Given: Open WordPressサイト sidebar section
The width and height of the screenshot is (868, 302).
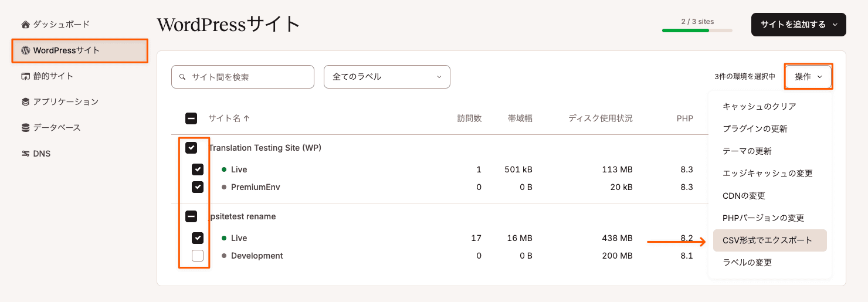Looking at the screenshot, I should (x=80, y=50).
